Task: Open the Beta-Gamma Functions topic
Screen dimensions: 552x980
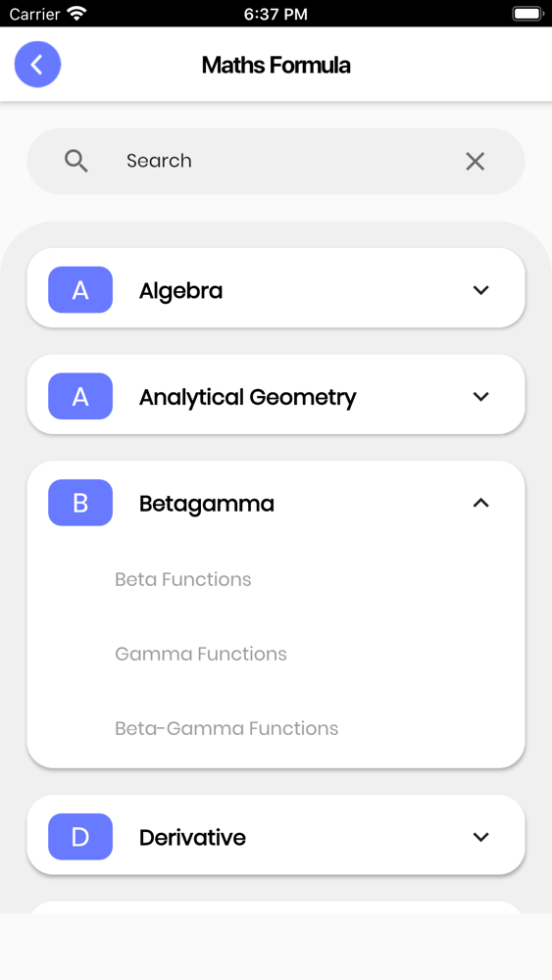Action: (226, 728)
